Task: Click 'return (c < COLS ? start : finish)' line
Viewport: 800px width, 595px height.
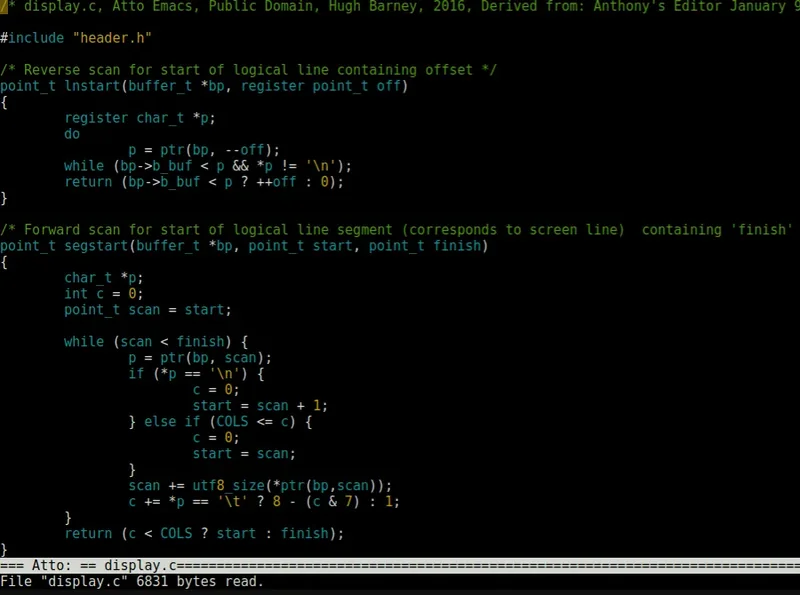Action: 204,533
